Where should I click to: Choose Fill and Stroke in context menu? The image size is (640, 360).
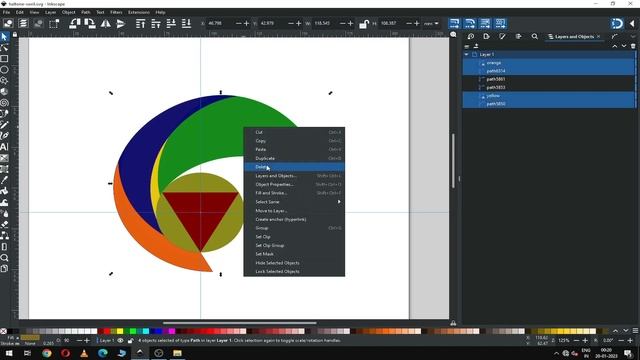pos(294,193)
